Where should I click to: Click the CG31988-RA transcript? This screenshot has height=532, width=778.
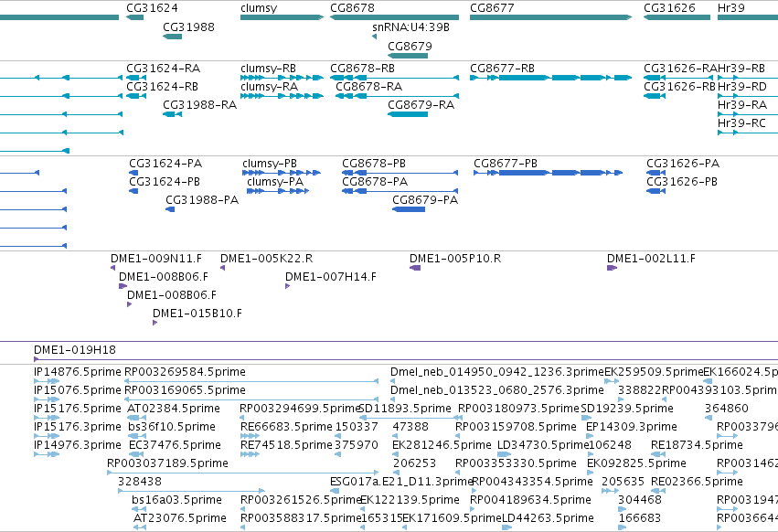pos(172,114)
